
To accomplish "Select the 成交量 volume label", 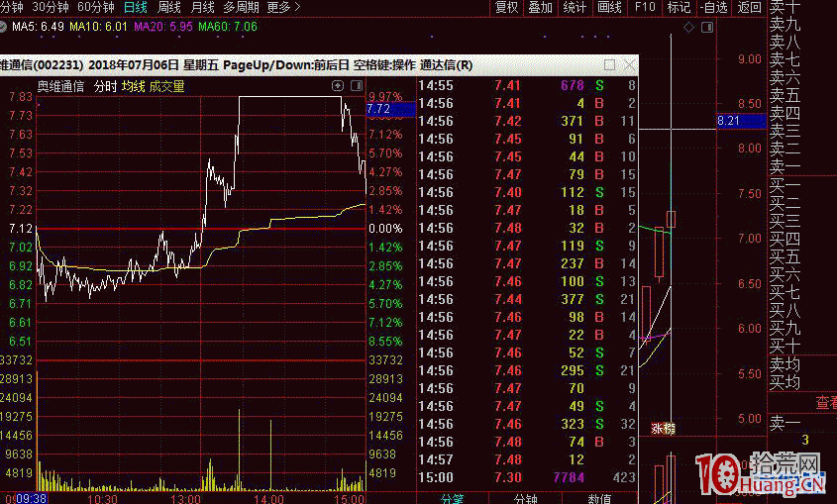I will point(167,86).
